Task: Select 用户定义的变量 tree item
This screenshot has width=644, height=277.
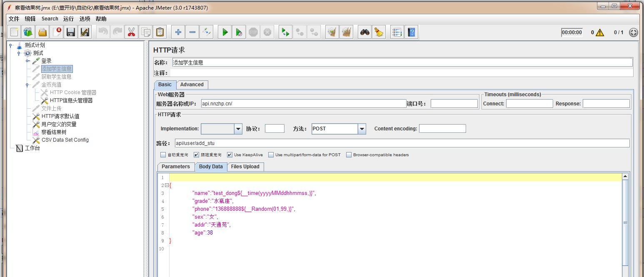Action: 59,124
